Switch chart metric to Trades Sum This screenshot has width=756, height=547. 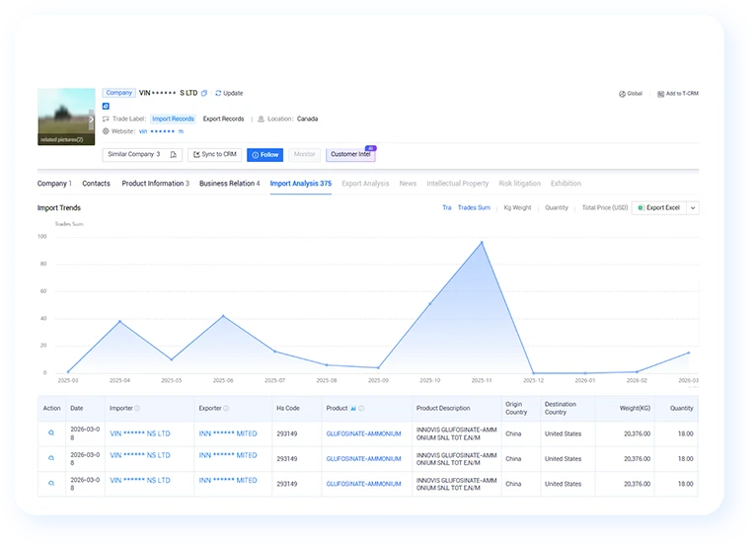point(474,208)
